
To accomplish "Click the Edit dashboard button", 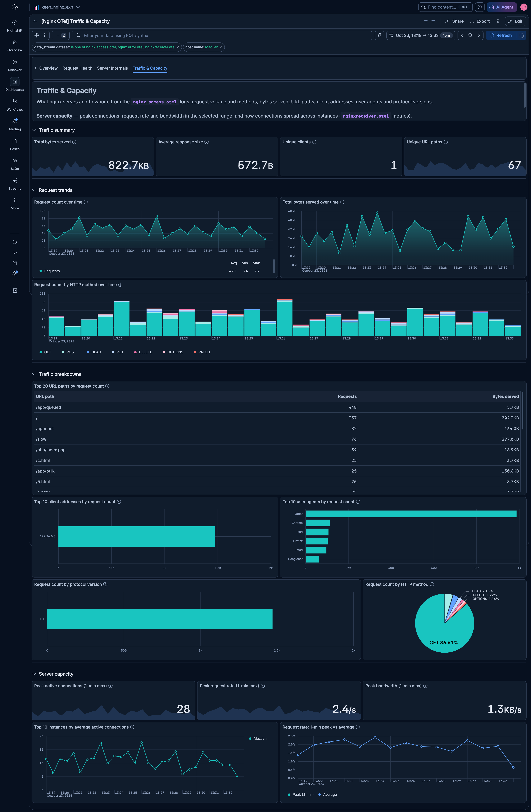I will click(x=515, y=21).
